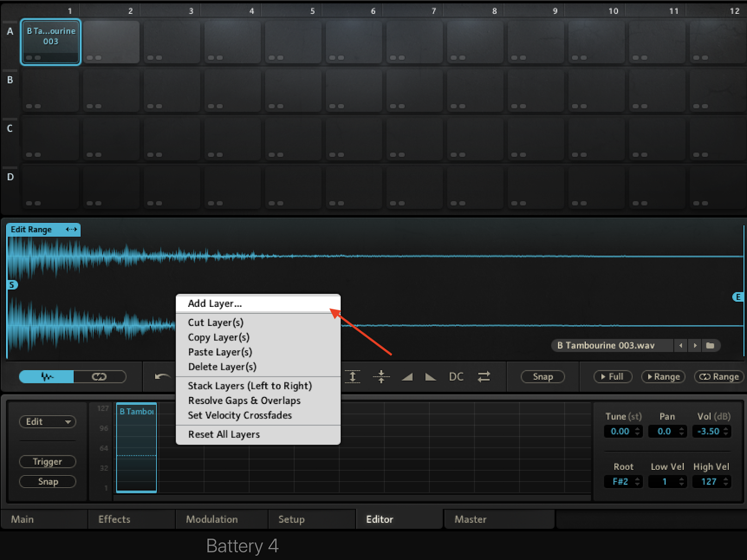The width and height of the screenshot is (747, 560).
Task: Click the normalize vertical-arrows icon
Action: point(352,376)
